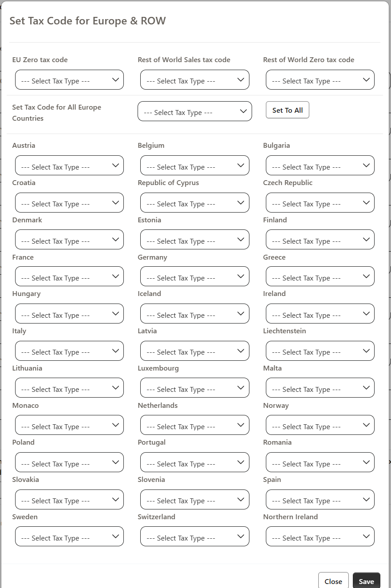The image size is (391, 588).
Task: Expand Rest of World Sales tax code dropdown
Action: tap(194, 80)
